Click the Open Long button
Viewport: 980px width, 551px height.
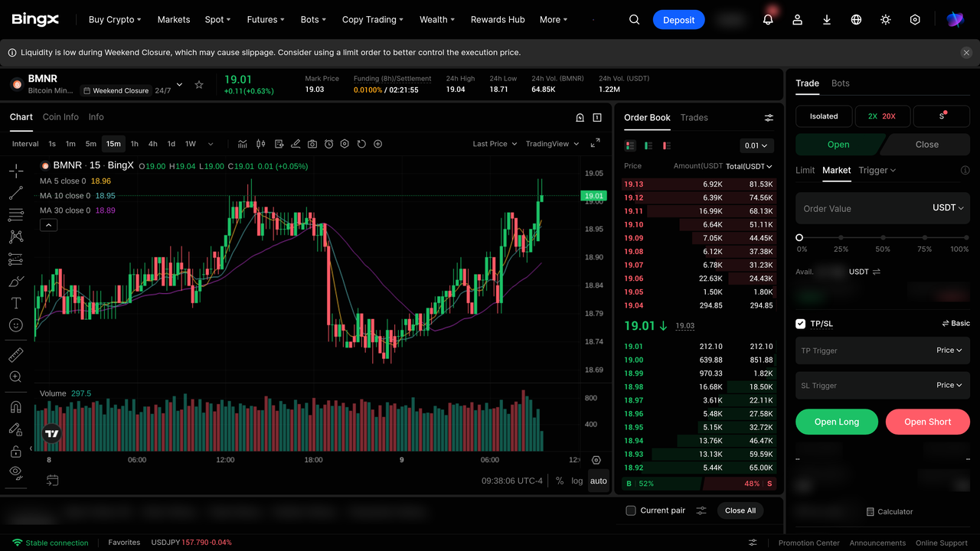coord(837,422)
